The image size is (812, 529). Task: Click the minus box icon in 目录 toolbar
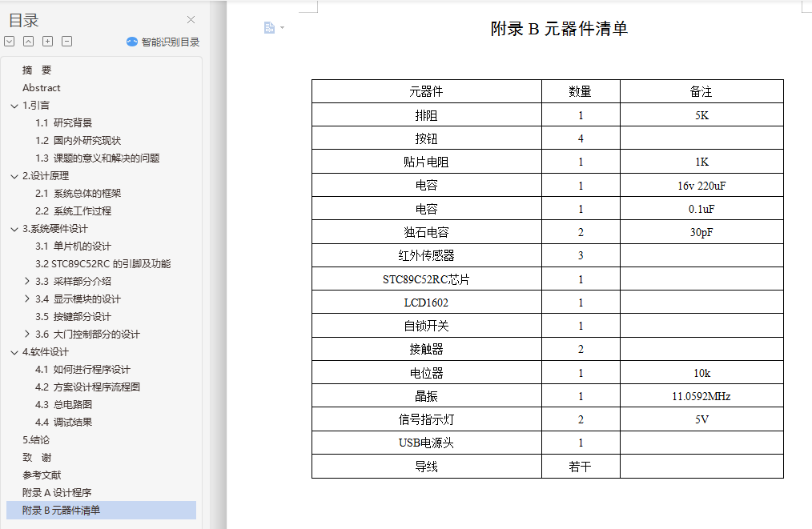[x=66, y=42]
